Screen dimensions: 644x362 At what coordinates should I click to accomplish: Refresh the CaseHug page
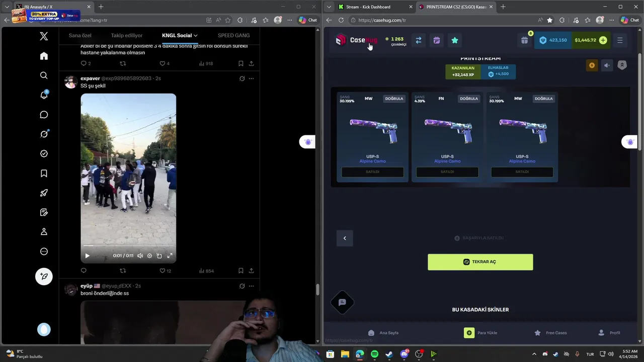coord(341,20)
